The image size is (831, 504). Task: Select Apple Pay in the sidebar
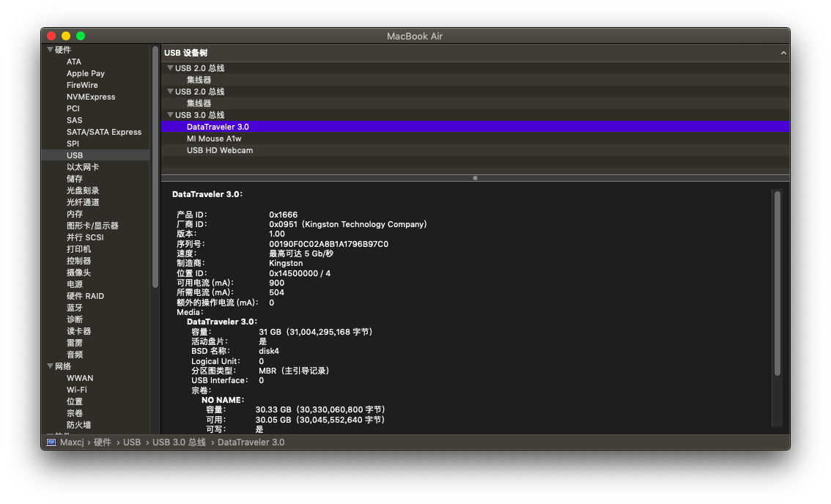pyautogui.click(x=85, y=73)
